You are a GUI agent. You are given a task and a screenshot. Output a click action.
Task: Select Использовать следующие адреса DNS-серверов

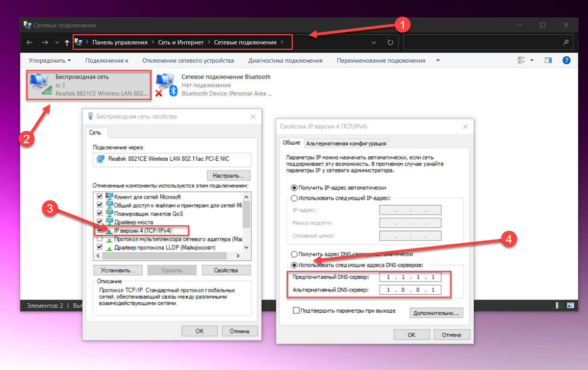point(294,265)
